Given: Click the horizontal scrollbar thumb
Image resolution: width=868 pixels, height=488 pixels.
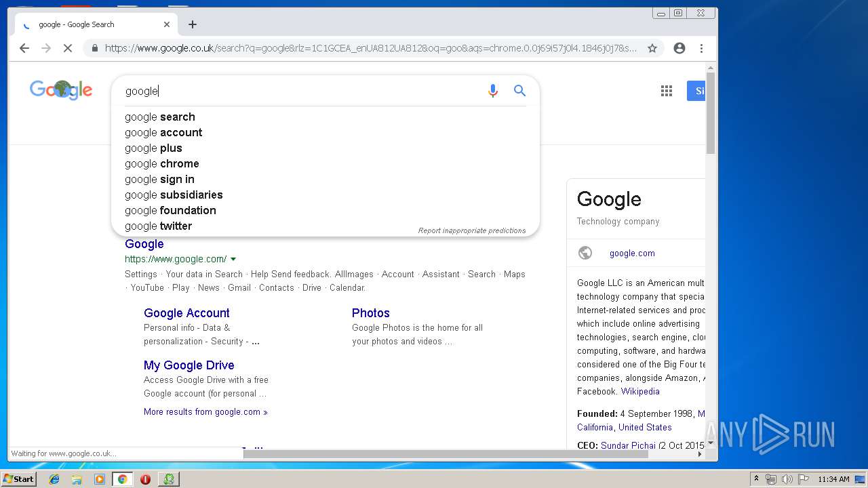Looking at the screenshot, I should (446, 454).
